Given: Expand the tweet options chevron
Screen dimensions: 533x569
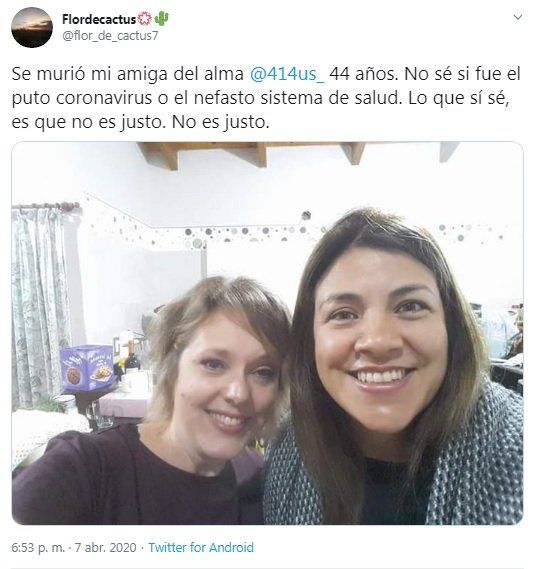Looking at the screenshot, I should [x=518, y=17].
